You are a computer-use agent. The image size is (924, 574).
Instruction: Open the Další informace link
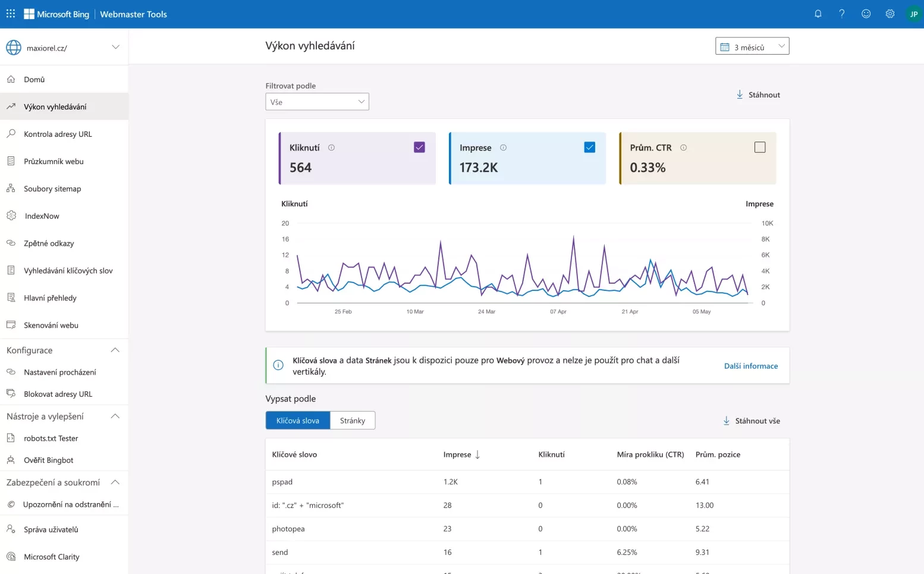click(x=751, y=366)
